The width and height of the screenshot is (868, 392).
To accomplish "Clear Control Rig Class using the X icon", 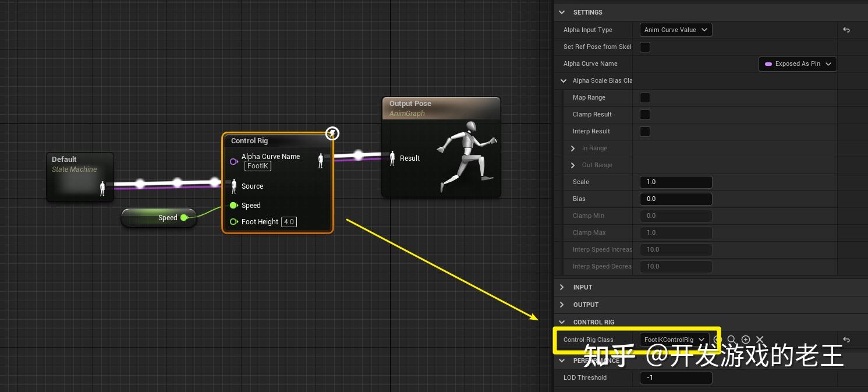I will pos(760,340).
